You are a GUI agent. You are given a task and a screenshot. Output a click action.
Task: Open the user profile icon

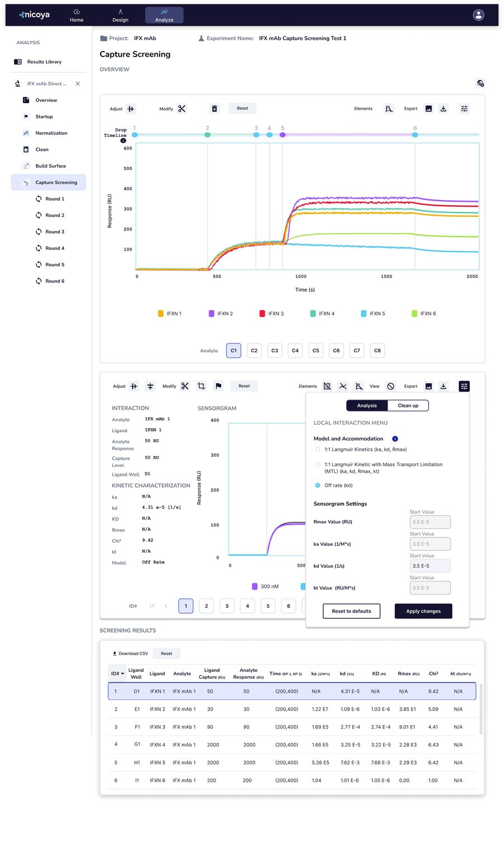(x=478, y=15)
